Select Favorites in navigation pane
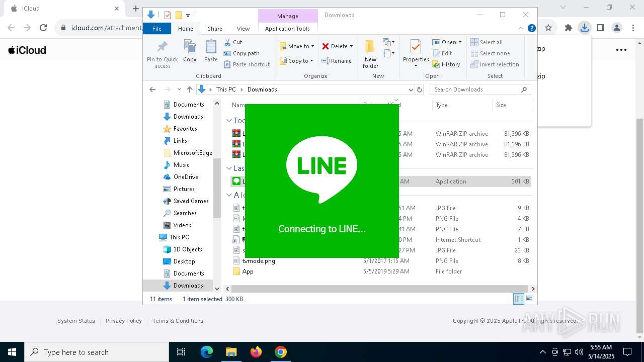 click(185, 129)
